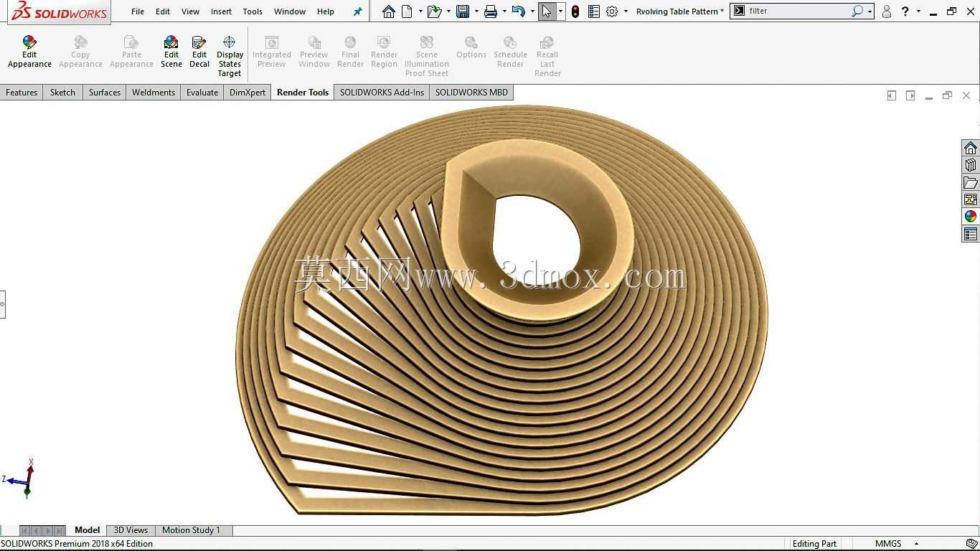
Task: Open the Edit menu
Action: (x=163, y=11)
